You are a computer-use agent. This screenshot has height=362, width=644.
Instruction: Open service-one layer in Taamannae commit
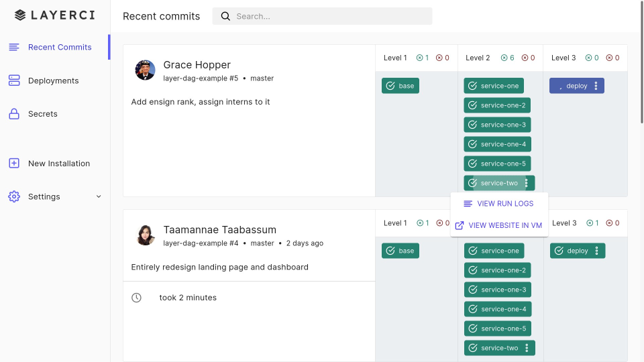click(x=494, y=251)
